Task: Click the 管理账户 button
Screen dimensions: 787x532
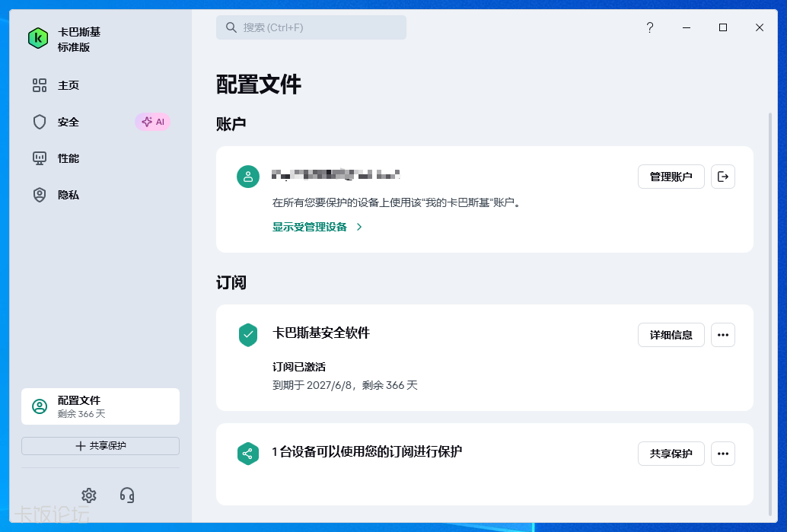Action: pos(671,177)
